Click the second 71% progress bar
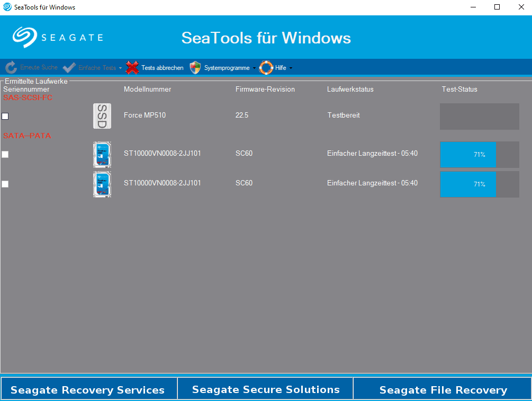Screen dimensions: 532x401 (x=480, y=184)
